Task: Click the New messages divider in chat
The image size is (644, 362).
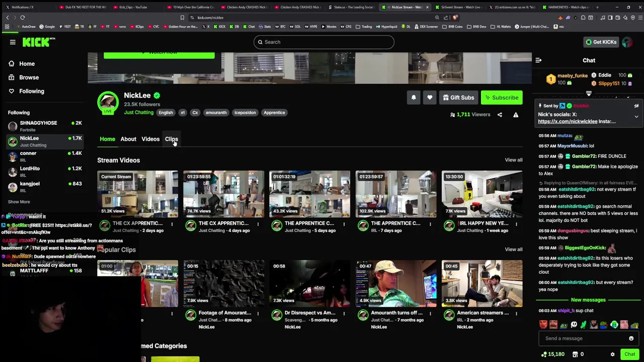Action: 588,300
